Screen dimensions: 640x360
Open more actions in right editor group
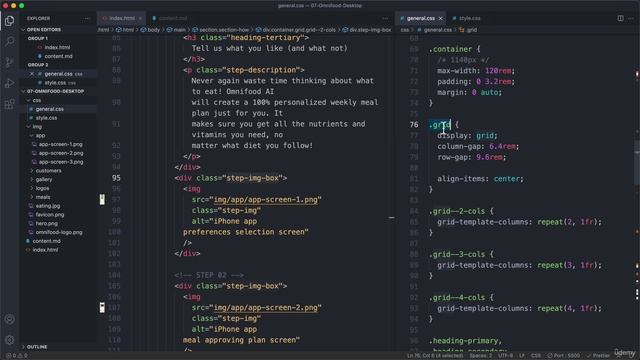coord(631,18)
